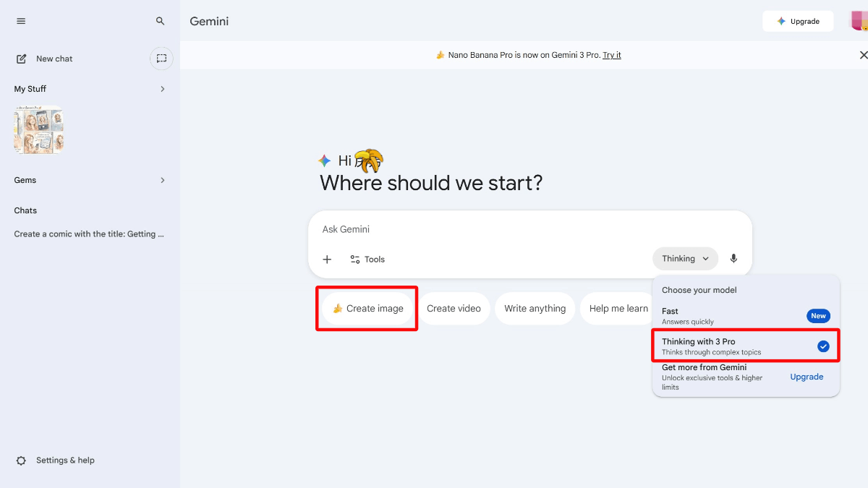Open the Thinking model selector dropdown
The image size is (868, 488).
click(x=685, y=258)
